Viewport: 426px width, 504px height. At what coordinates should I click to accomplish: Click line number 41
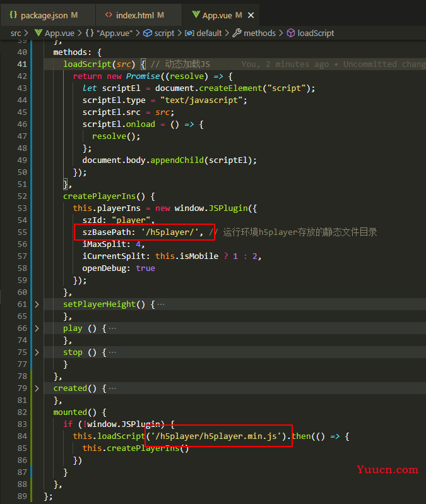[x=22, y=64]
